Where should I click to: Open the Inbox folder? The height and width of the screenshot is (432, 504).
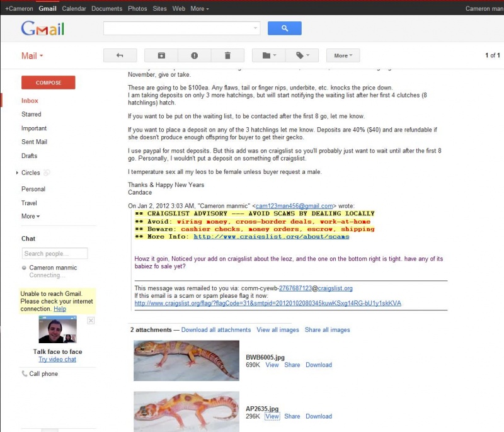30,101
